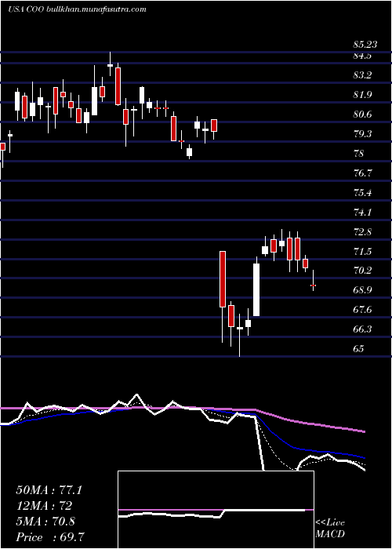Click the 72.8 price axis label

pos(362,232)
